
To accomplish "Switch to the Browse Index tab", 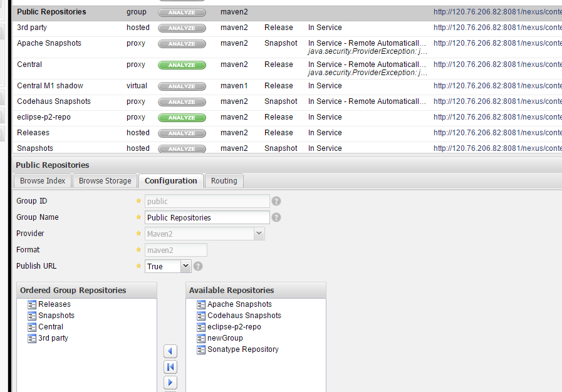I will [43, 181].
